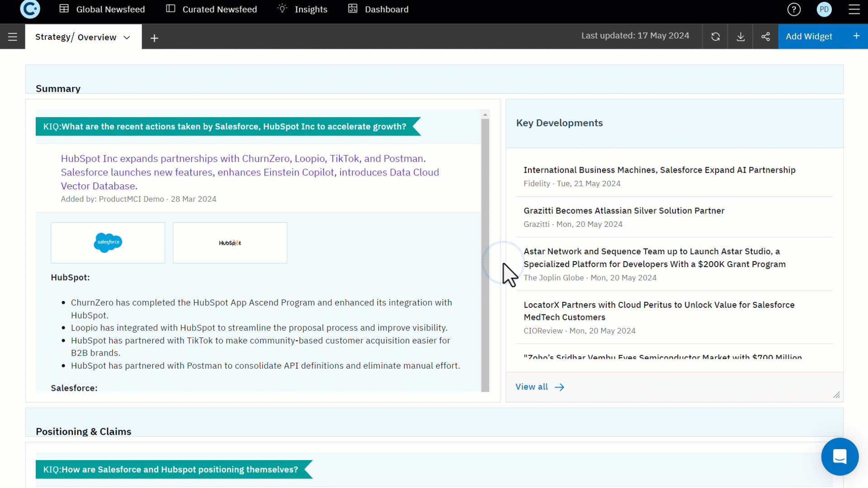Screen dimensions: 868x488
Task: Open Astar Network and Sequence article
Action: click(x=655, y=258)
